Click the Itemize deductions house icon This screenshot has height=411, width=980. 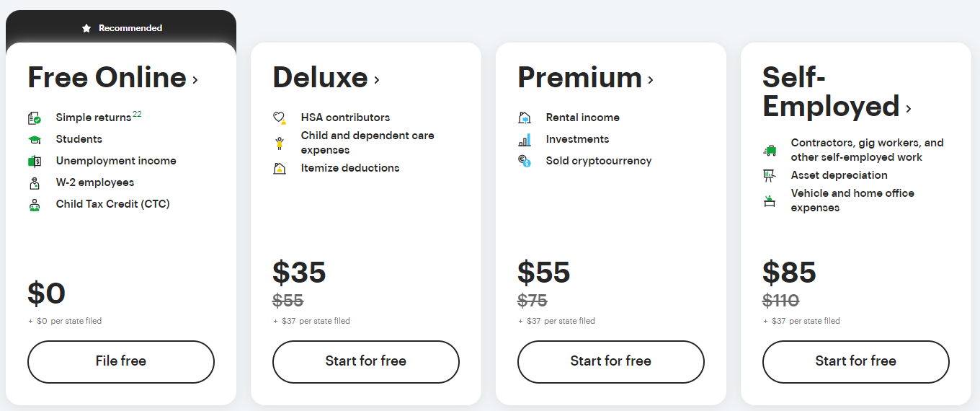(280, 168)
